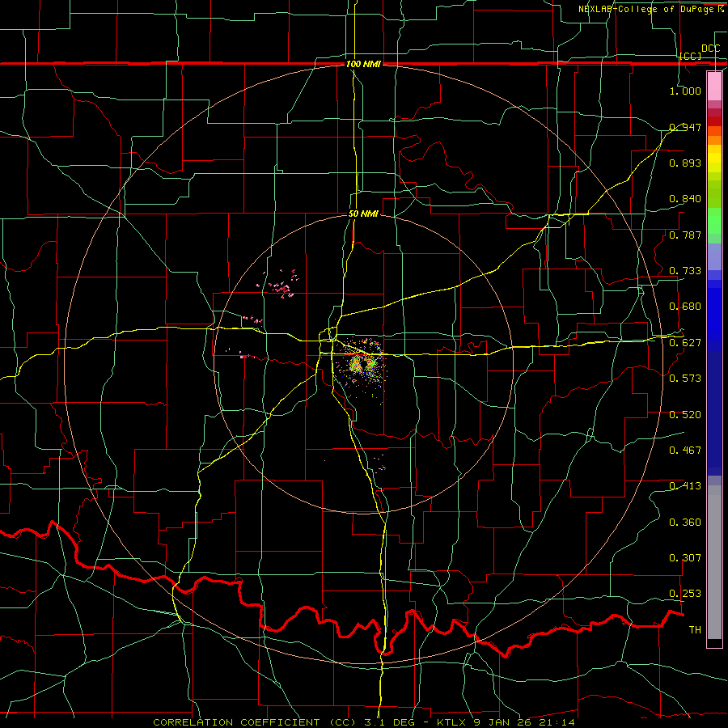Click the 0.360 scale value
The width and height of the screenshot is (728, 728).
[x=685, y=523]
